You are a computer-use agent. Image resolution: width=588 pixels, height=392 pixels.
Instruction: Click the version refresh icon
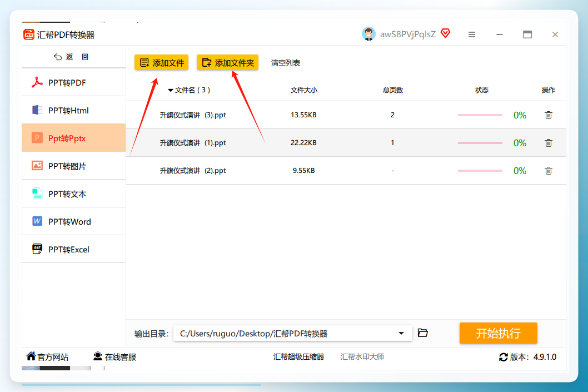[504, 357]
